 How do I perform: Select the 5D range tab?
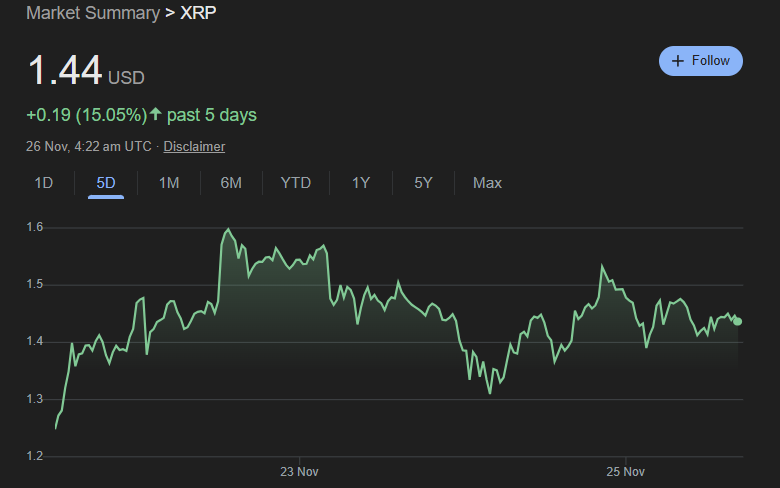tap(106, 183)
